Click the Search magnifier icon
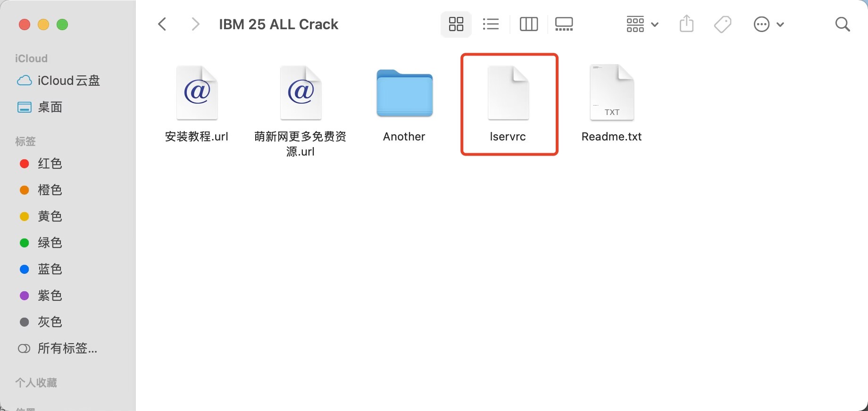Screen dimensions: 868x411 pos(843,24)
